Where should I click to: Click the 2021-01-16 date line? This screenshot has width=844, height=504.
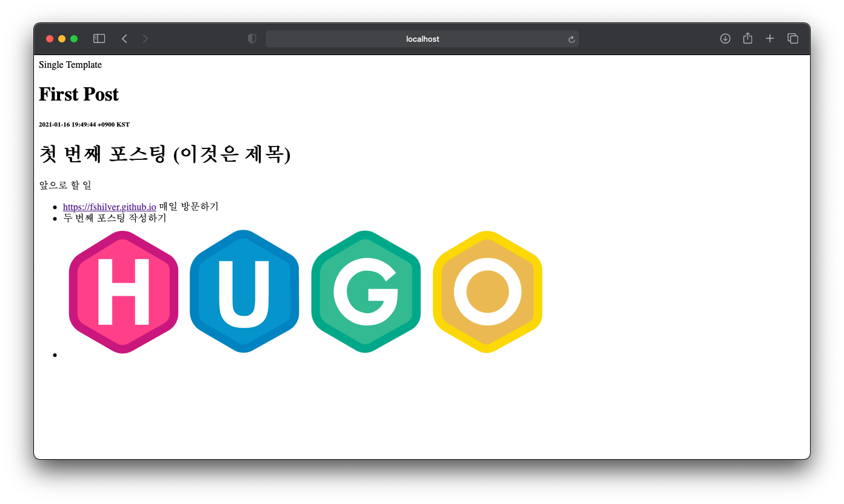(84, 125)
